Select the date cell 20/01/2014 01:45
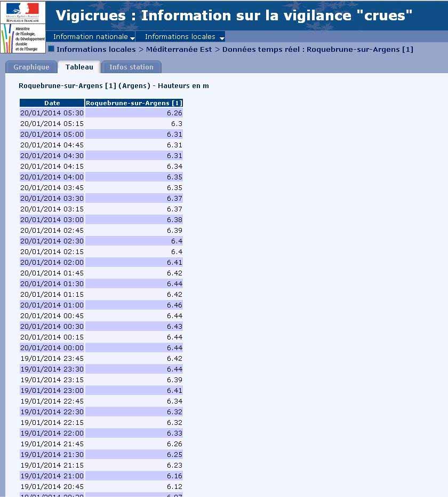This screenshot has width=448, height=497. click(x=52, y=273)
